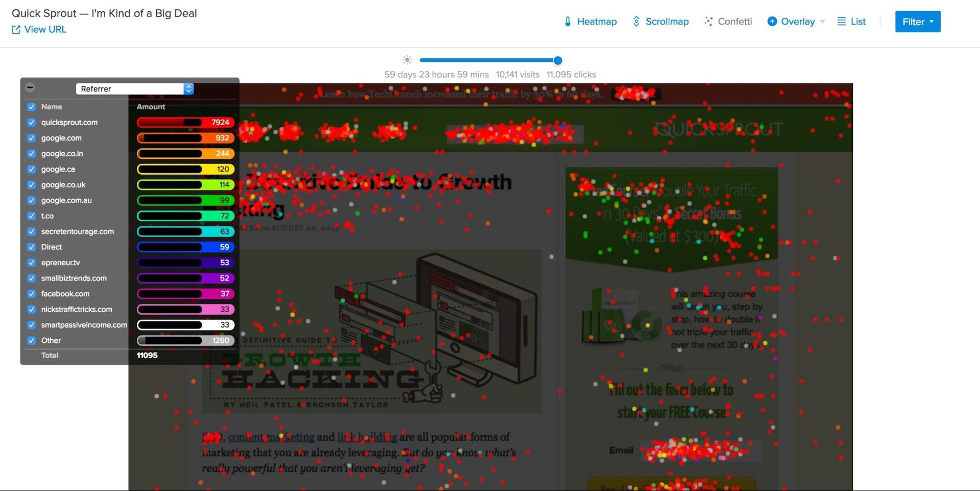Click the Confetti dots icon
Image resolution: width=980 pixels, height=491 pixels.
click(x=708, y=21)
